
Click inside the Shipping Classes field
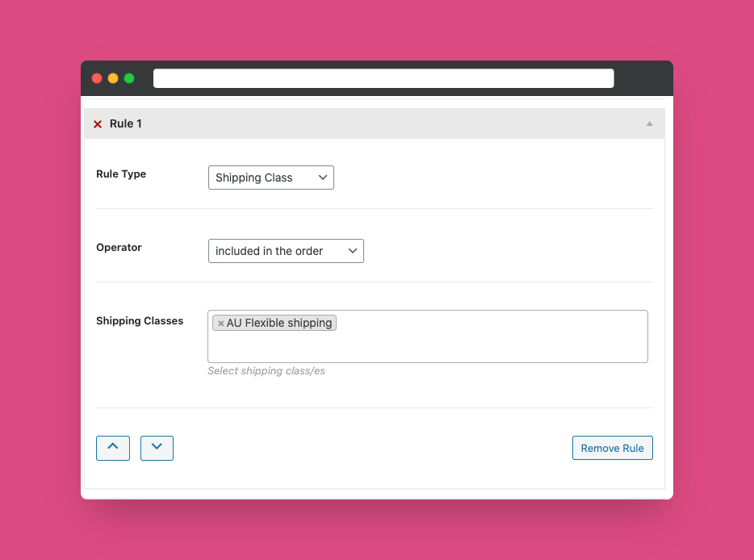click(428, 336)
